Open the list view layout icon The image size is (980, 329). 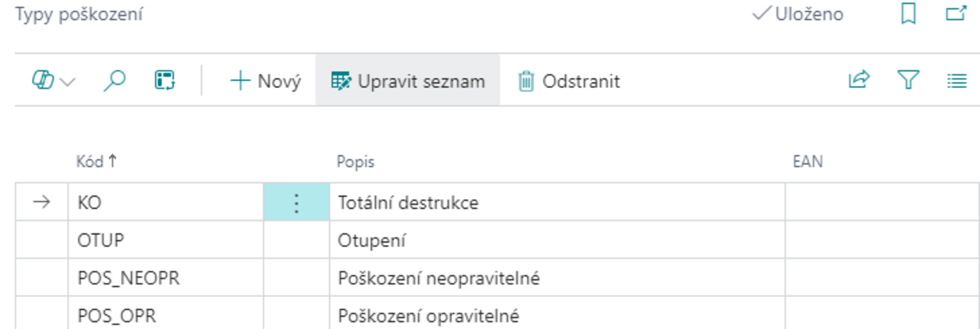pos(956,80)
